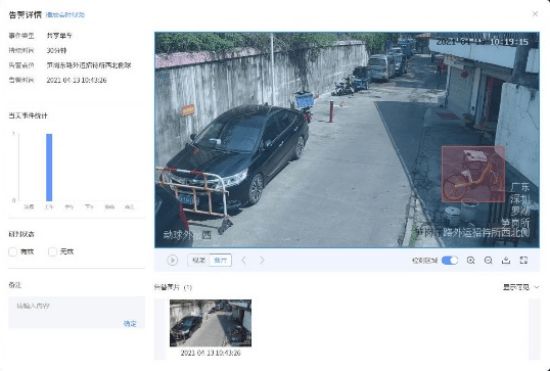This screenshot has width=550, height=371.
Task: Close the alarm details dialog
Action: tap(535, 14)
